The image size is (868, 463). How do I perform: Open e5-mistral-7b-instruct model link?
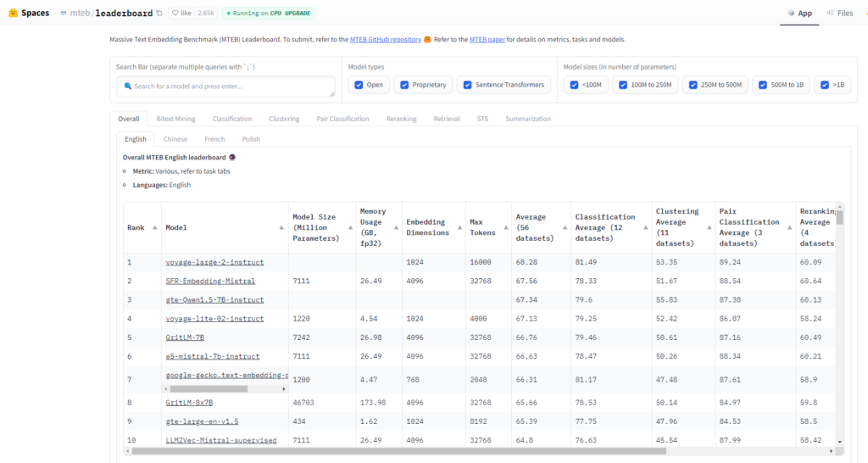click(213, 356)
